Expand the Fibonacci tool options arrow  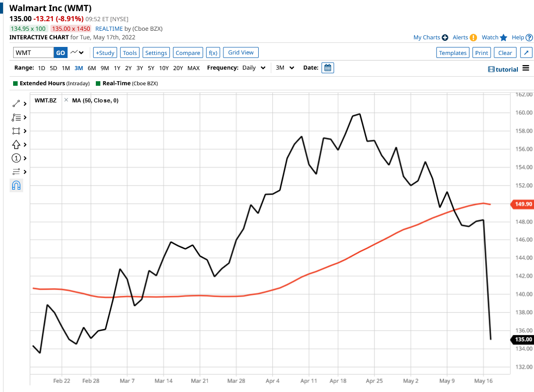[x=25, y=118]
